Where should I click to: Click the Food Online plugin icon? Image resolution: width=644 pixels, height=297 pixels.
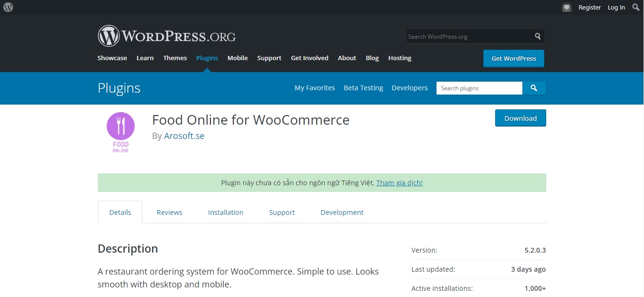pos(121,133)
